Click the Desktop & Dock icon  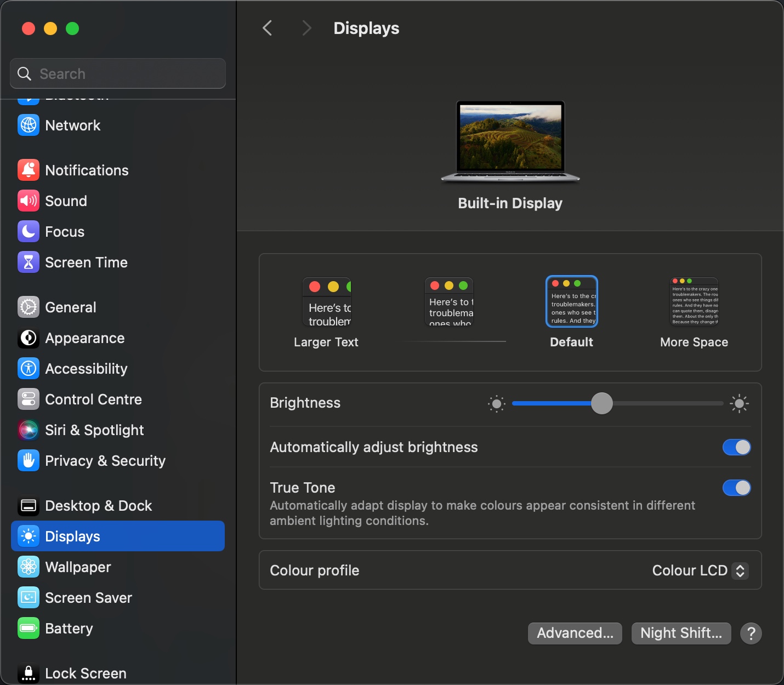pos(29,506)
